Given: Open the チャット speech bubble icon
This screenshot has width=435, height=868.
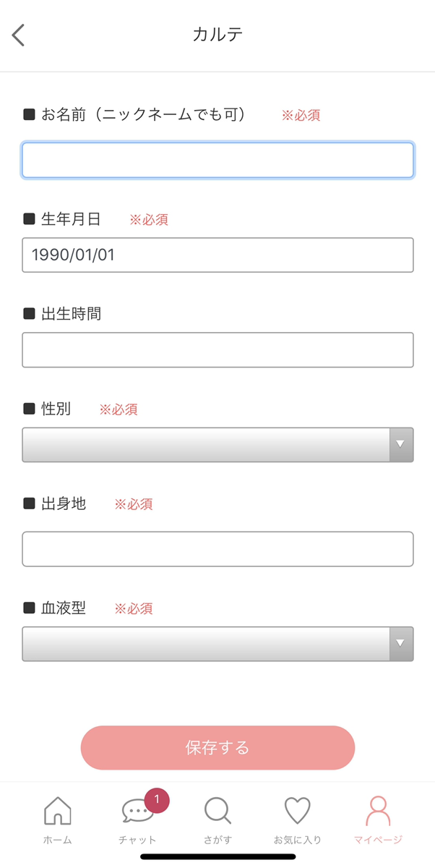Looking at the screenshot, I should (136, 812).
